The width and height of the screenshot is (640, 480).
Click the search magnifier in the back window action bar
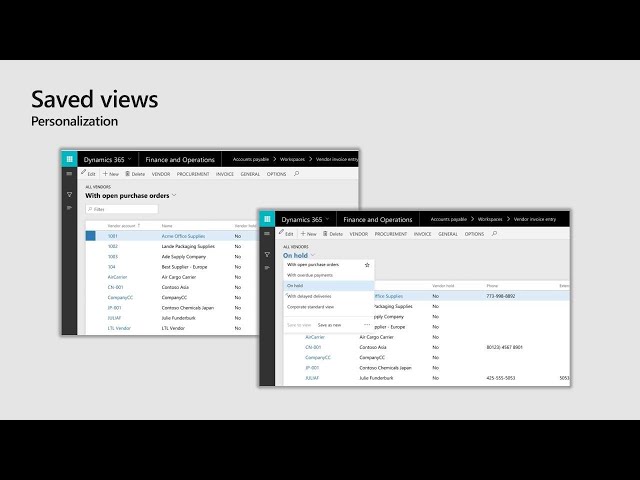pyautogui.click(x=297, y=174)
